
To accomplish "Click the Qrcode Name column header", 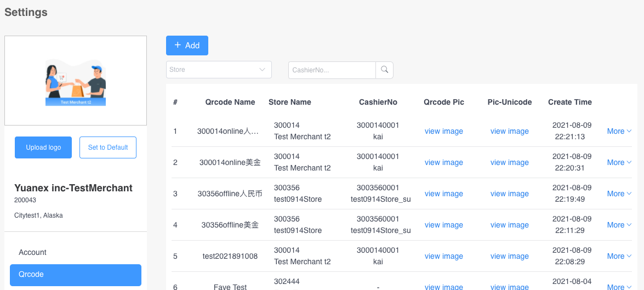I will pos(230,102).
